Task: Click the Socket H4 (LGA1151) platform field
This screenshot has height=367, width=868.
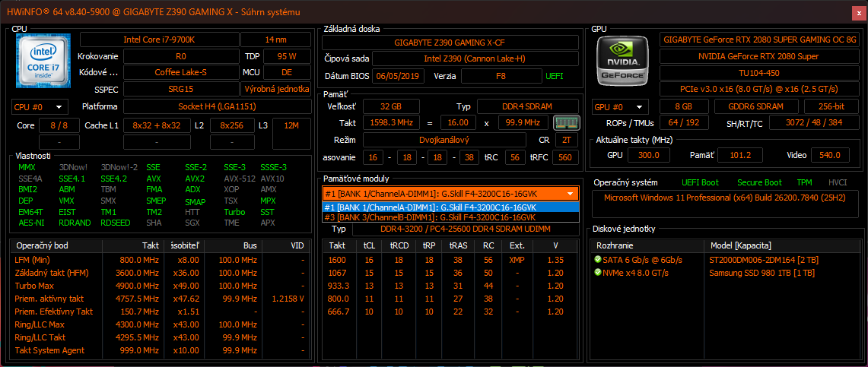Action: point(217,106)
